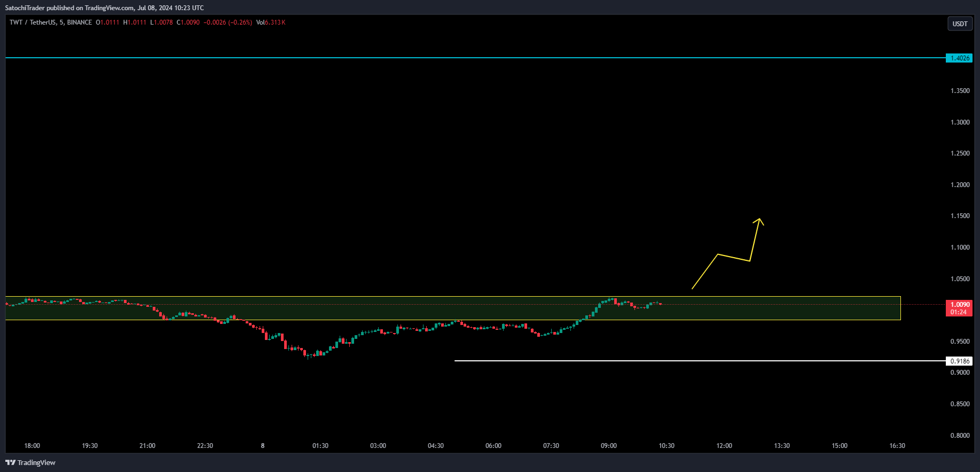Click the 03:00 time axis label

[x=378, y=446]
